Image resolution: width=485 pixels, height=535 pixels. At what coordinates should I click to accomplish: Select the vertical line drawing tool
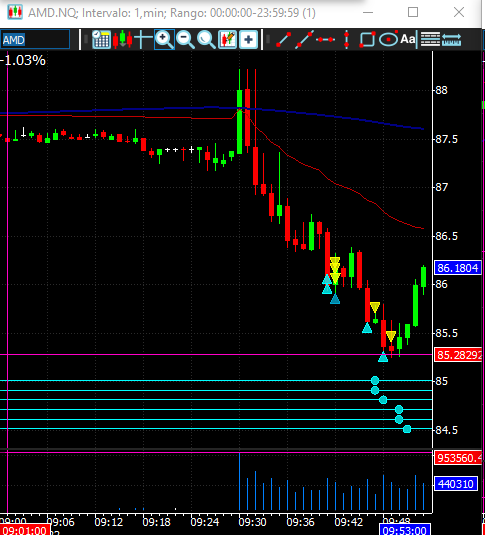pos(346,40)
